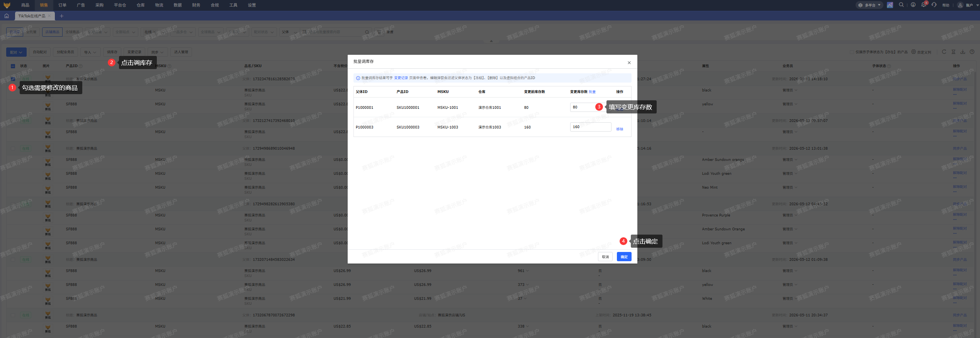
Task: Toggle the select-all checkbox in table header
Action: click(x=13, y=66)
